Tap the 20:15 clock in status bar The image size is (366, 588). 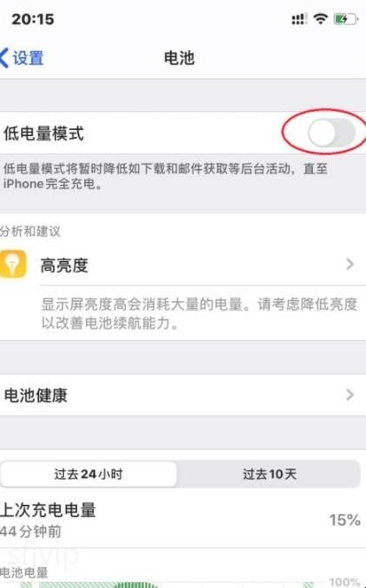[x=33, y=19]
